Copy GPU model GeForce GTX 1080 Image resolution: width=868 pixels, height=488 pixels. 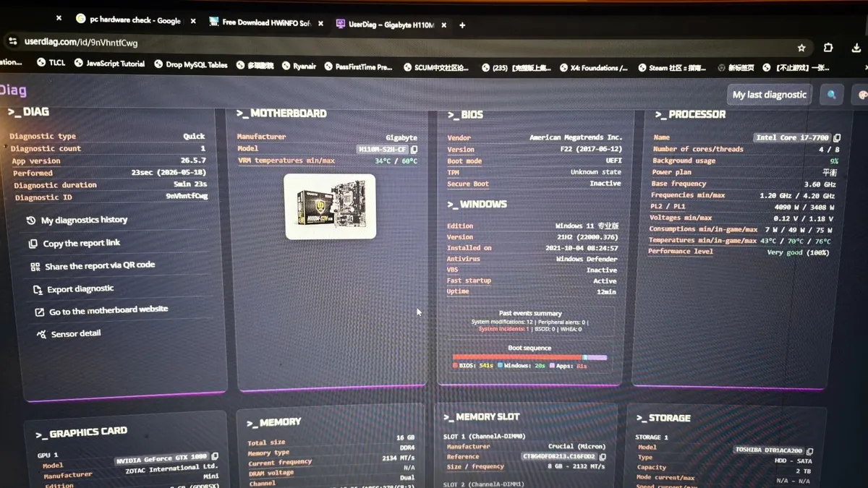[x=215, y=457]
